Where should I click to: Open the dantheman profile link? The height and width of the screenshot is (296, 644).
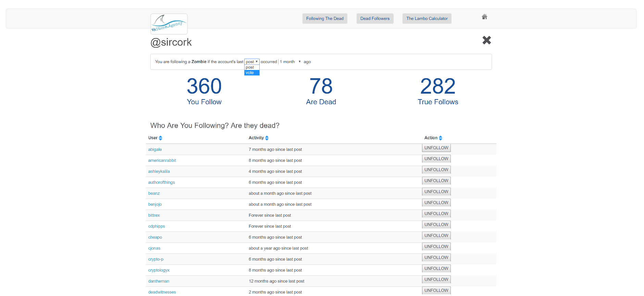(x=159, y=281)
